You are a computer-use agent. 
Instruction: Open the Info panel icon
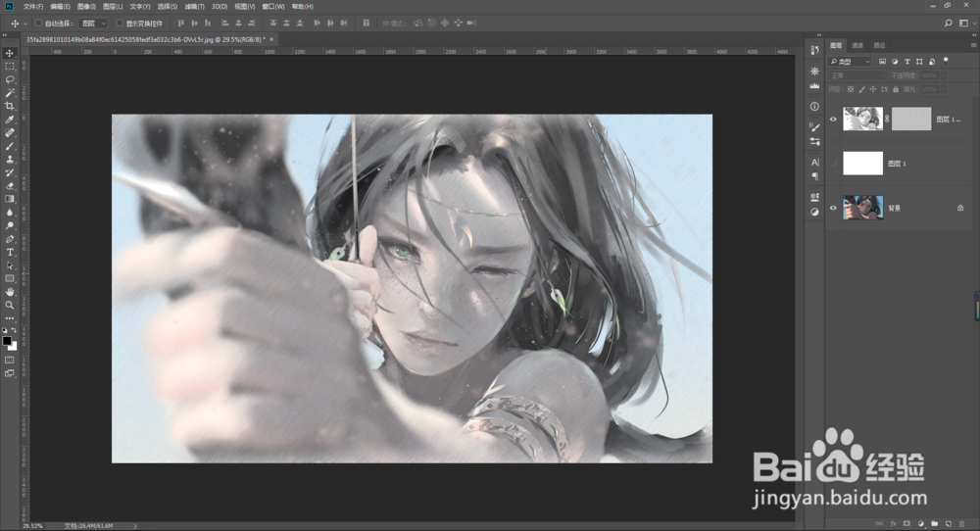click(814, 106)
